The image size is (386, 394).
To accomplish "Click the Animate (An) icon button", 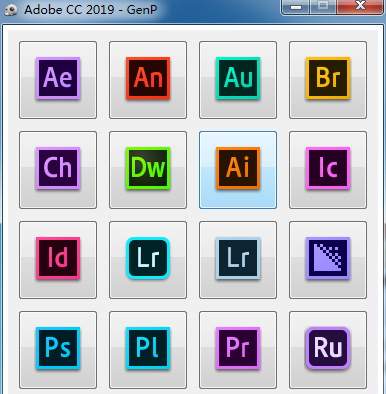I will tap(148, 80).
